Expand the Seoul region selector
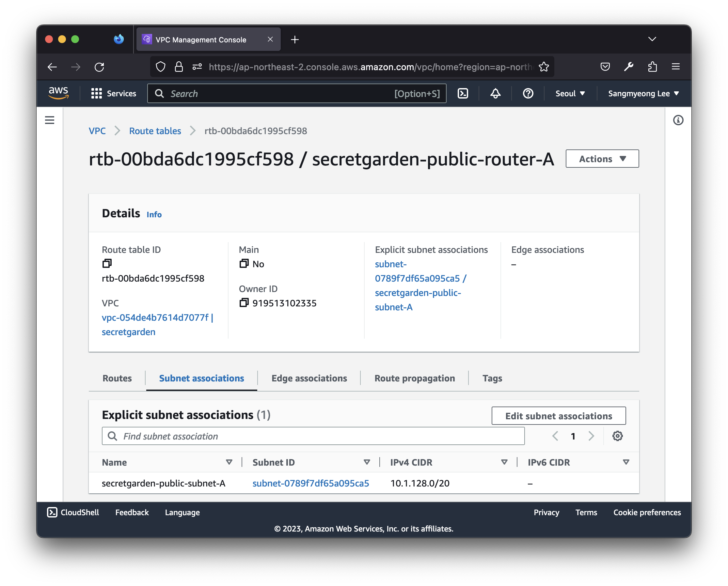The image size is (728, 586). click(x=570, y=94)
